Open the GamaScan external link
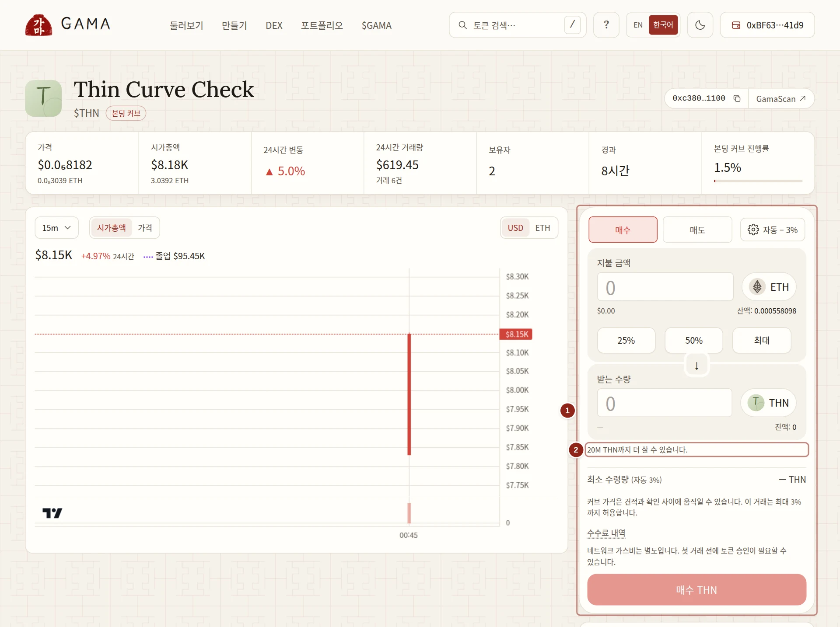Viewport: 840px width, 627px height. coord(781,99)
